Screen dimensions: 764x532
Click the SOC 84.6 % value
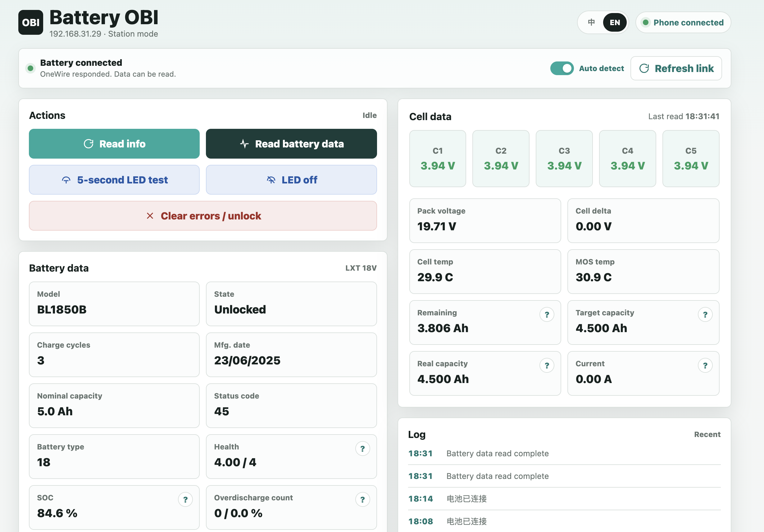(x=57, y=513)
